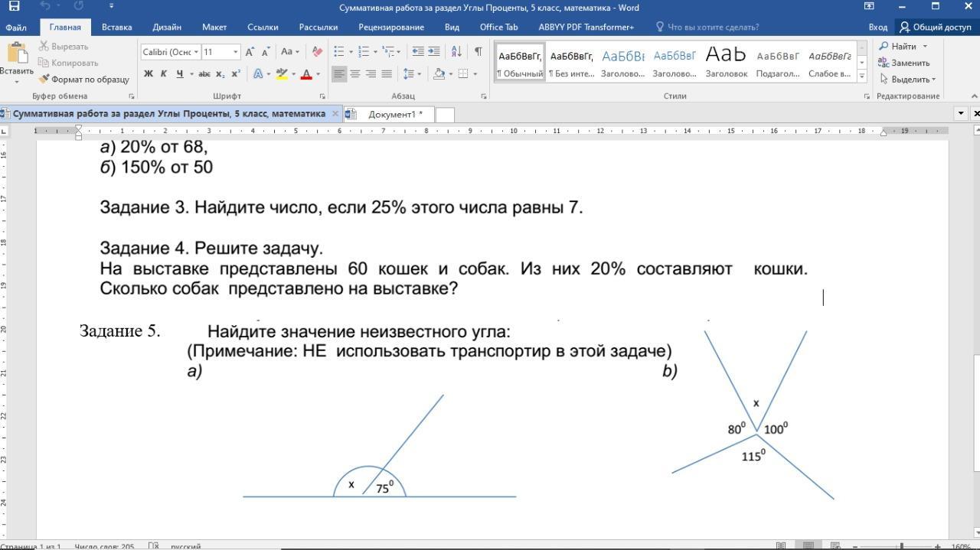Click the zoom slider in status bar
The height and width of the screenshot is (550, 980).
(901, 546)
